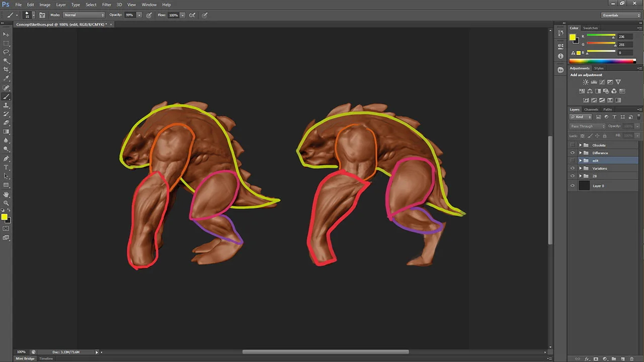The image size is (644, 362).
Task: Select the Gradient tool
Action: point(6,132)
